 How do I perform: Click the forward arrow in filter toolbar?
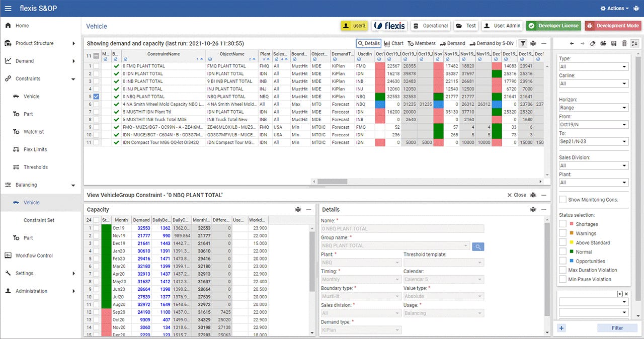click(x=583, y=44)
